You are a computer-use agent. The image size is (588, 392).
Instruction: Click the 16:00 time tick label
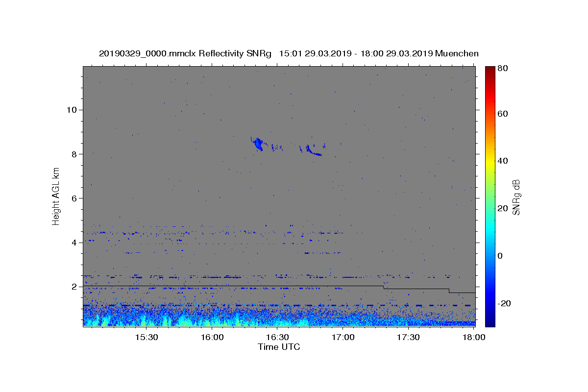[x=212, y=337]
